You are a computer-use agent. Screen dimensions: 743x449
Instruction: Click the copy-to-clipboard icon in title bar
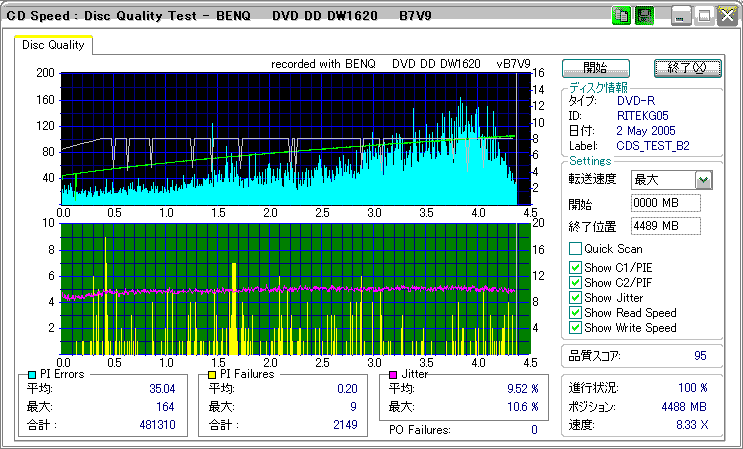pyautogui.click(x=621, y=16)
